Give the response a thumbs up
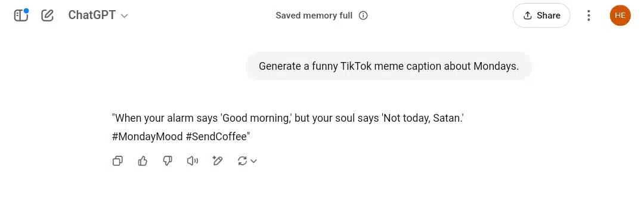 pyautogui.click(x=143, y=161)
